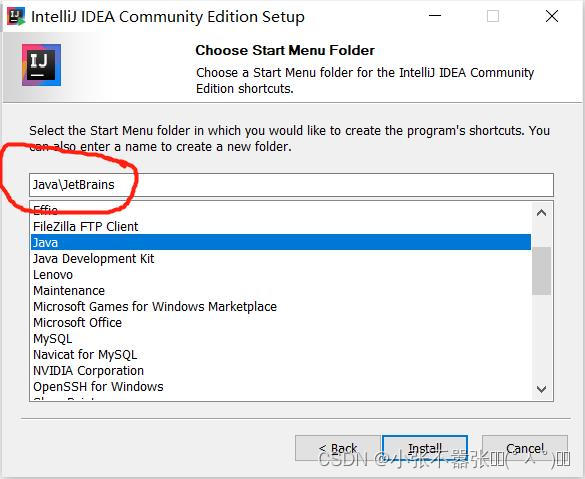Image resolution: width=585 pixels, height=479 pixels.
Task: Minimize the setup window
Action: [435, 16]
